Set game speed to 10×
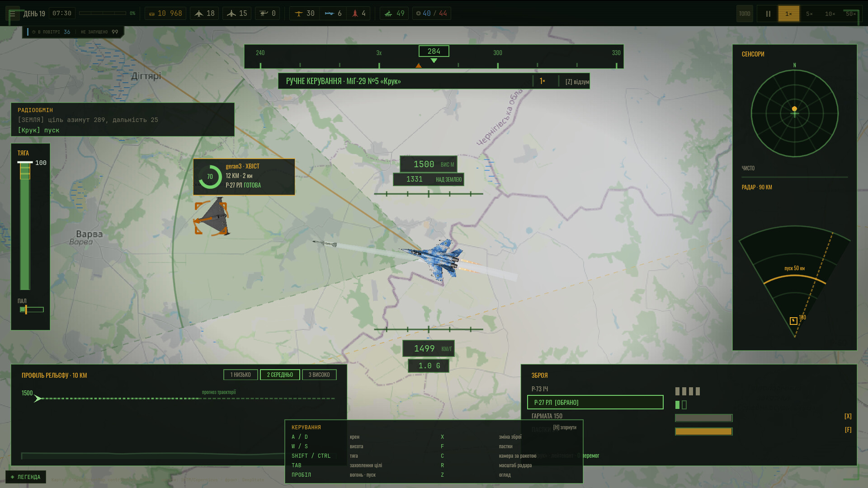Screen dimensions: 868x488 (x=830, y=14)
